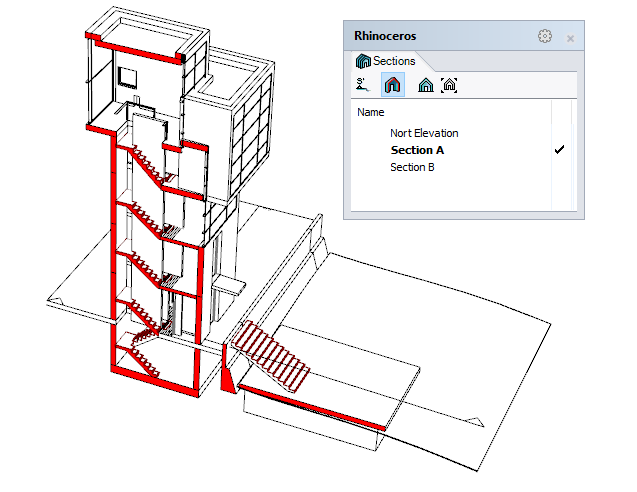Open the Rhinoceros panel settings gear
Screen dimensions: 637x492
tap(545, 36)
